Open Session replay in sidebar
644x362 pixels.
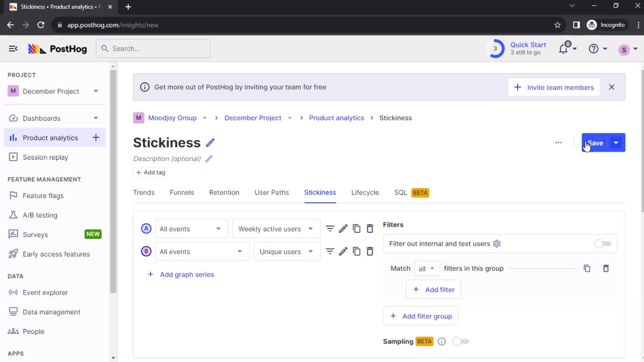(x=55, y=157)
